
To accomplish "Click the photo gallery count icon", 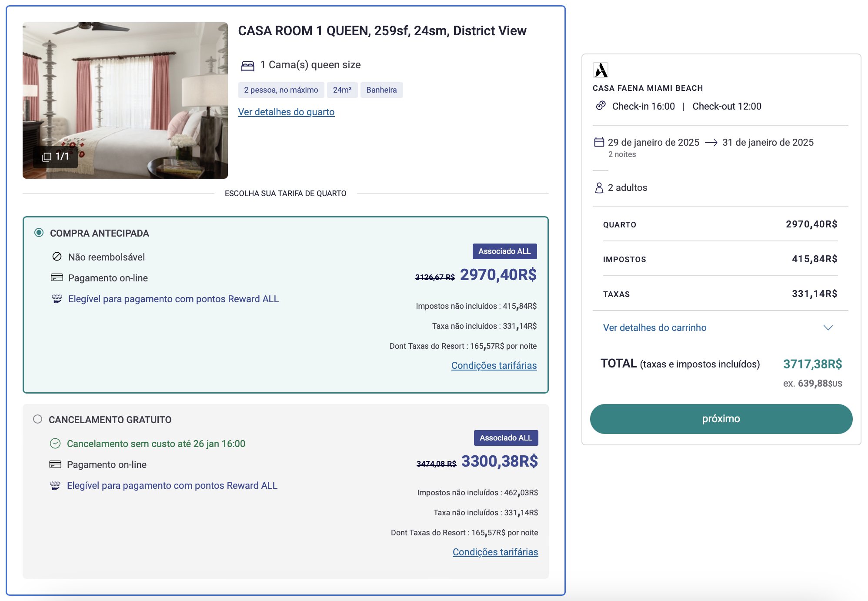I will (x=47, y=157).
